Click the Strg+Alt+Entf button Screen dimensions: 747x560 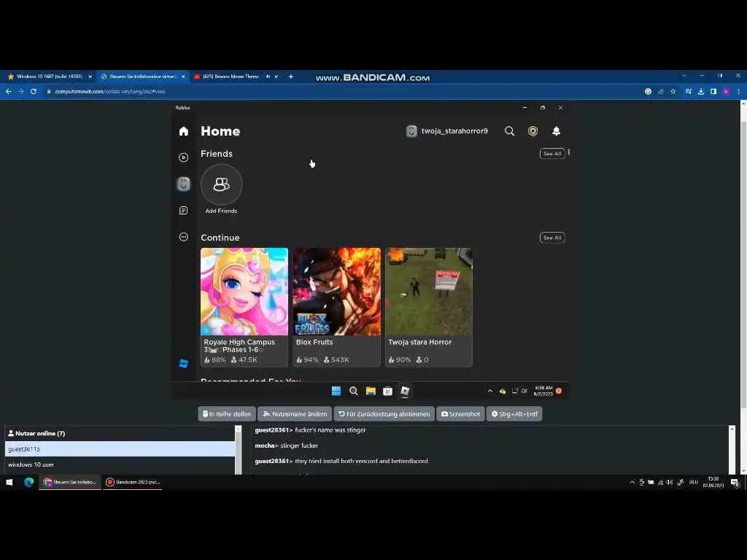tap(514, 414)
